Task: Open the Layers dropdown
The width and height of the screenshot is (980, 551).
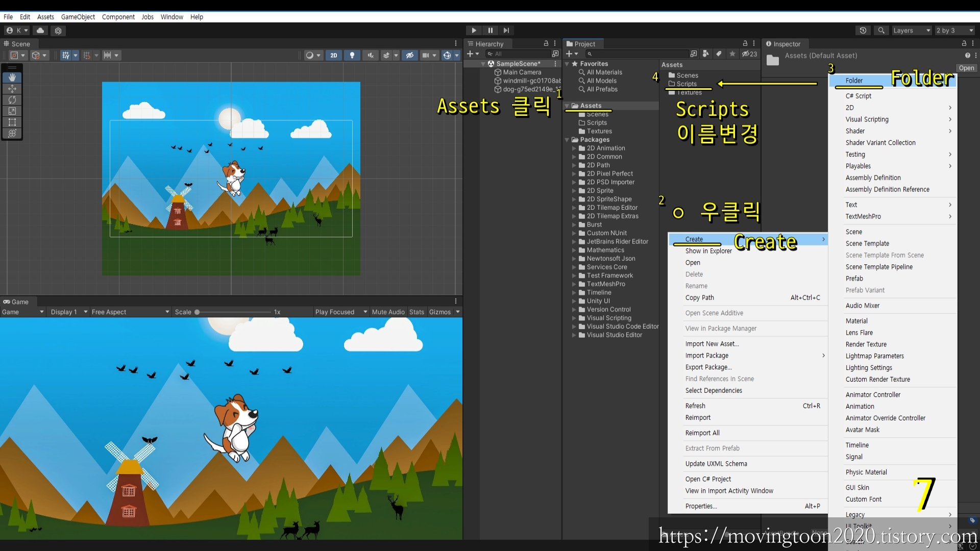Action: coord(912,31)
